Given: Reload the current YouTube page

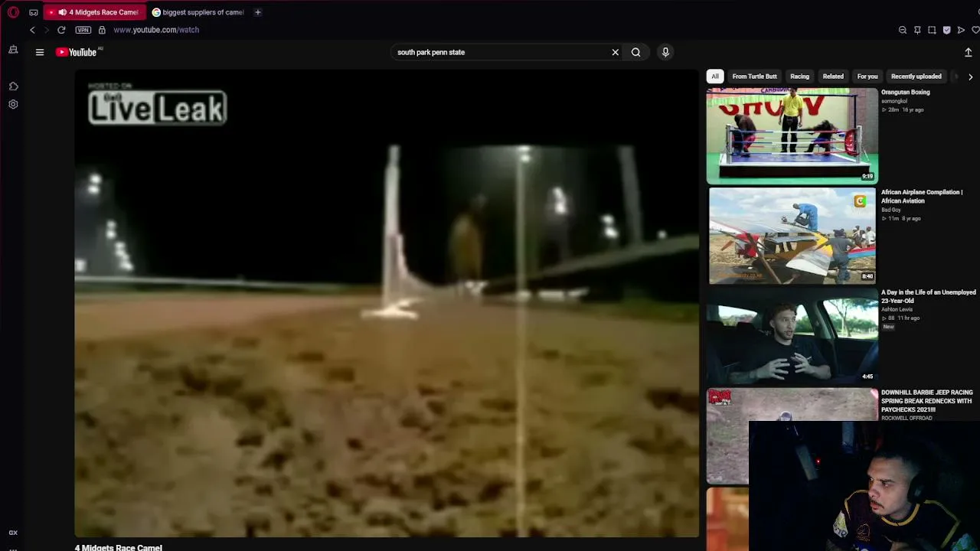Looking at the screenshot, I should click(x=61, y=30).
